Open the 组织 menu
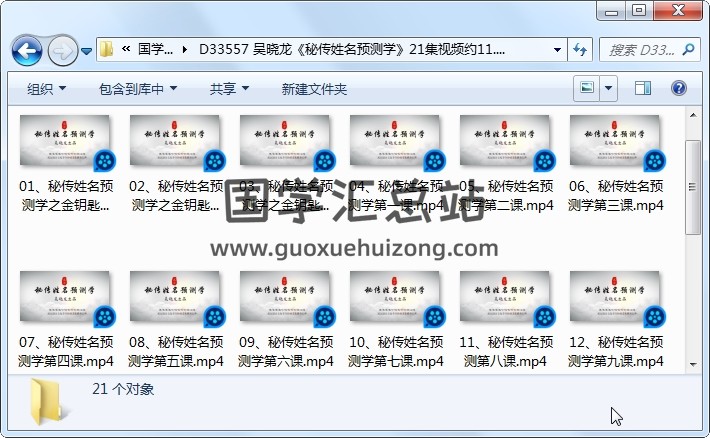The height and width of the screenshot is (439, 710). [47, 89]
